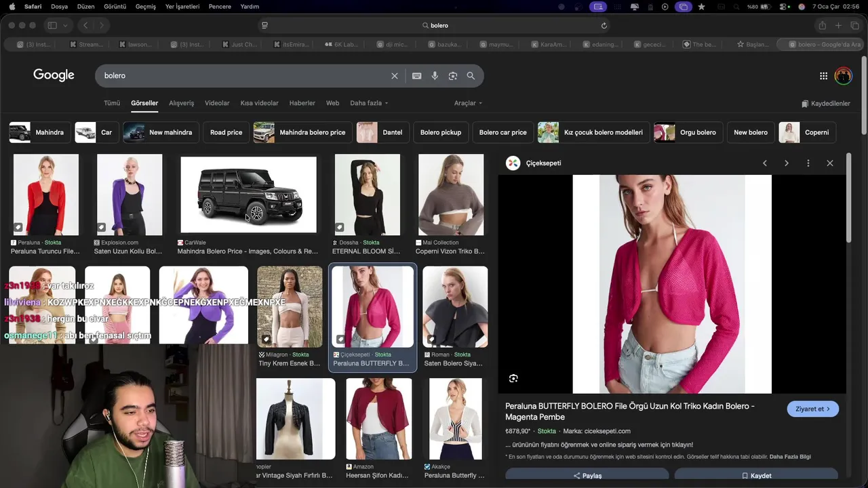Select the New mahindra chip

[x=161, y=132]
